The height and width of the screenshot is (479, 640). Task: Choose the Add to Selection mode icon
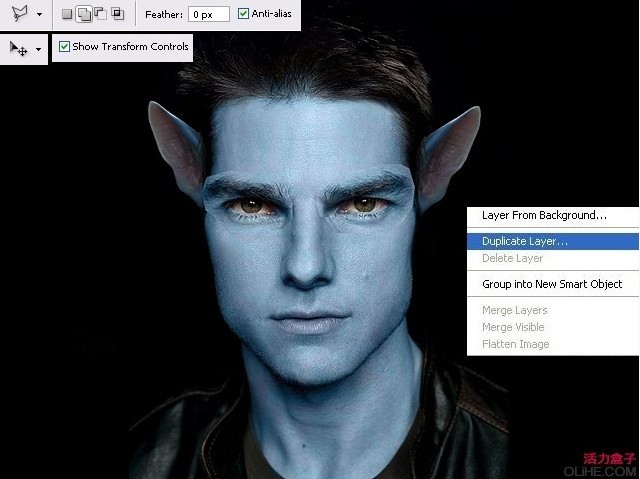tap(84, 14)
